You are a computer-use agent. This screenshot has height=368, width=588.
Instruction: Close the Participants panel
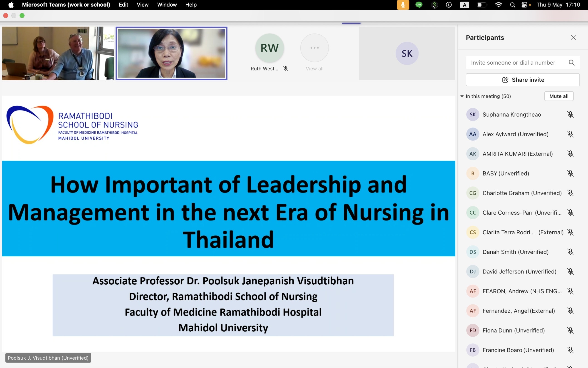coord(573,38)
